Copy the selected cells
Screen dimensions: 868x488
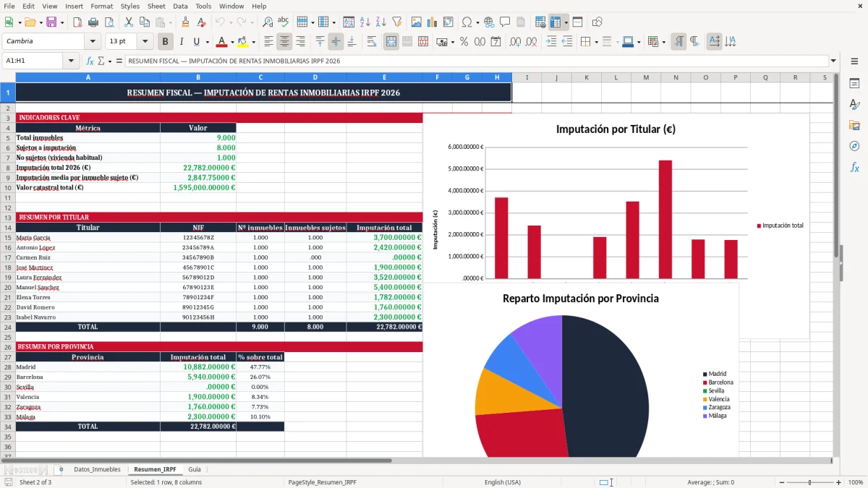144,22
